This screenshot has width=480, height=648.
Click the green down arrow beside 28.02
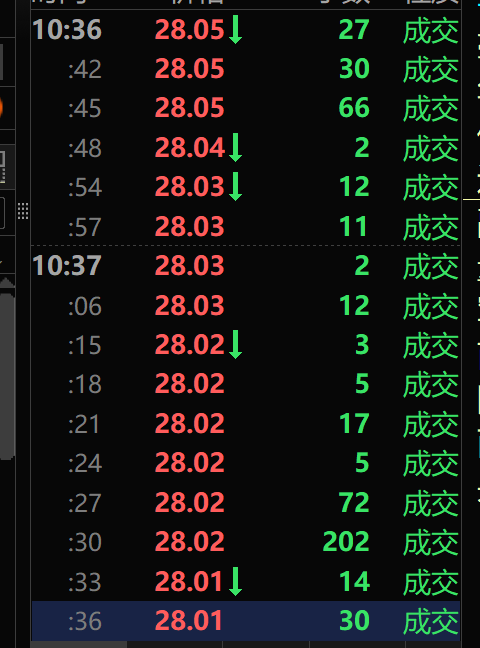pos(236,344)
